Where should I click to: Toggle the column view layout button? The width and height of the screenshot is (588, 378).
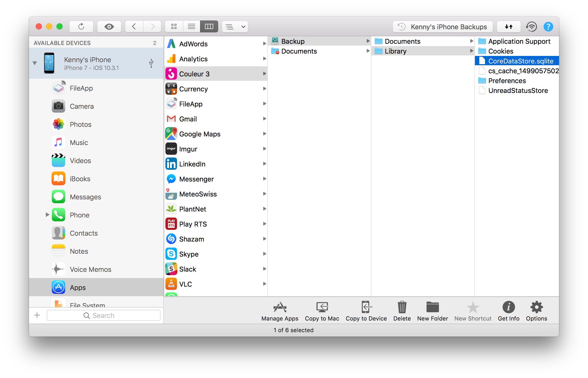(209, 27)
